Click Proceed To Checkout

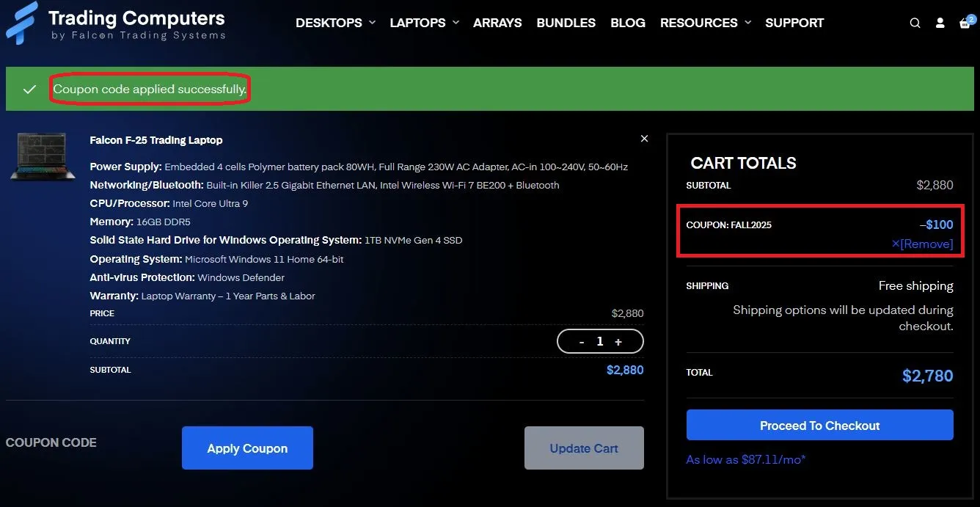click(x=819, y=426)
